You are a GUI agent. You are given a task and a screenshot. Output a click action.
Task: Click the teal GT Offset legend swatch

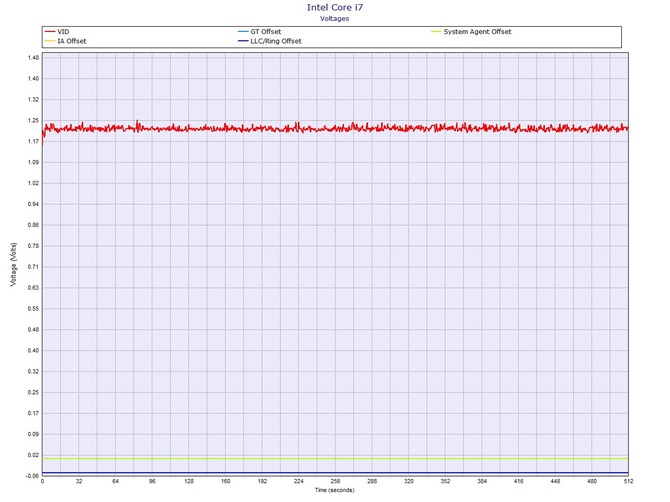243,32
